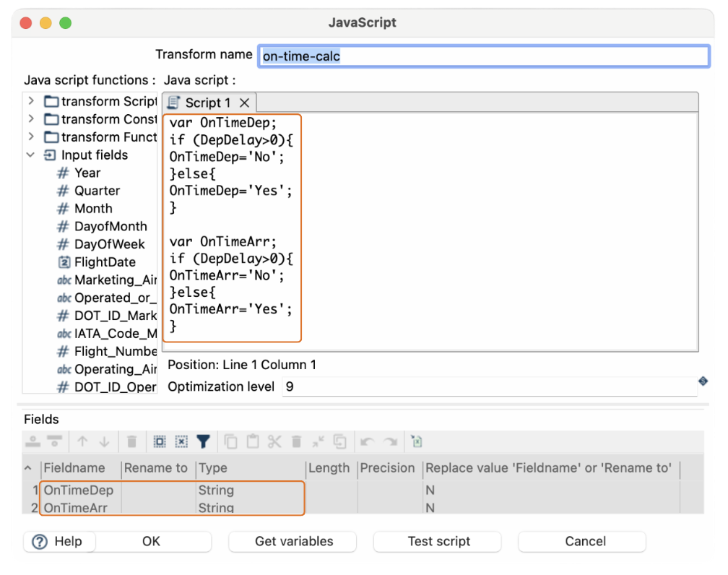Screen dimensions: 728x575
Task: Switch to the Script 1 tab
Action: (x=207, y=103)
